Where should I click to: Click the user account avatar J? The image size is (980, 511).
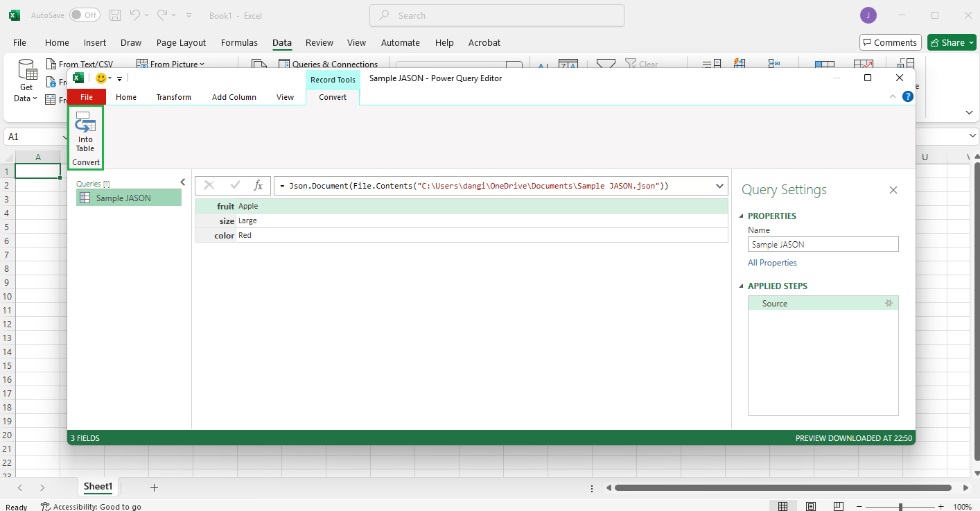[868, 15]
